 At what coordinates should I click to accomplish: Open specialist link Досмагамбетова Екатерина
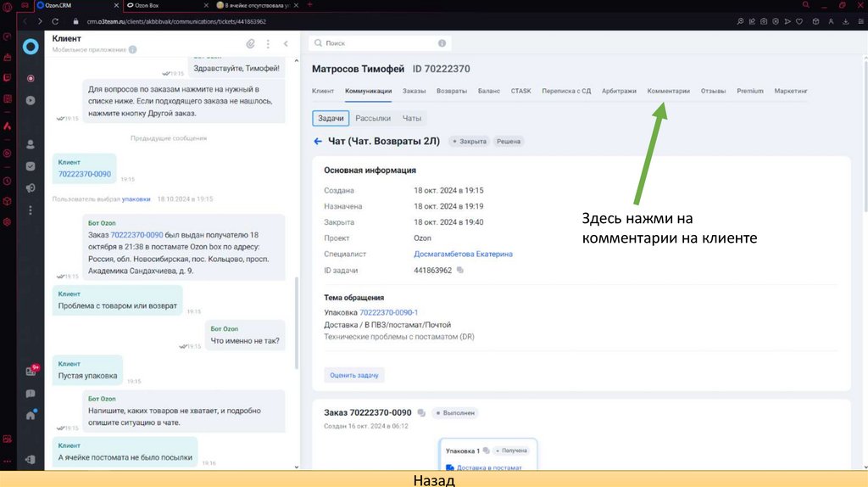click(464, 254)
